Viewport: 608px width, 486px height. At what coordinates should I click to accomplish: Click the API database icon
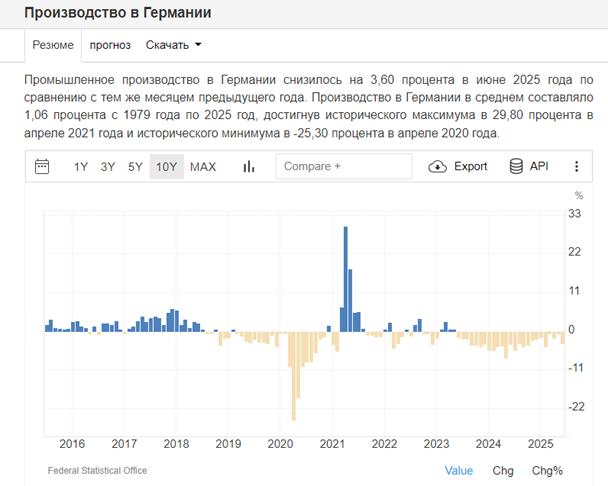[x=516, y=166]
